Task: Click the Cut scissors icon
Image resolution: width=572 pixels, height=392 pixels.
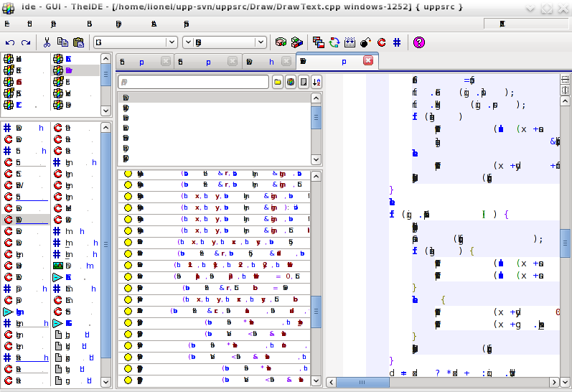Action: click(47, 42)
